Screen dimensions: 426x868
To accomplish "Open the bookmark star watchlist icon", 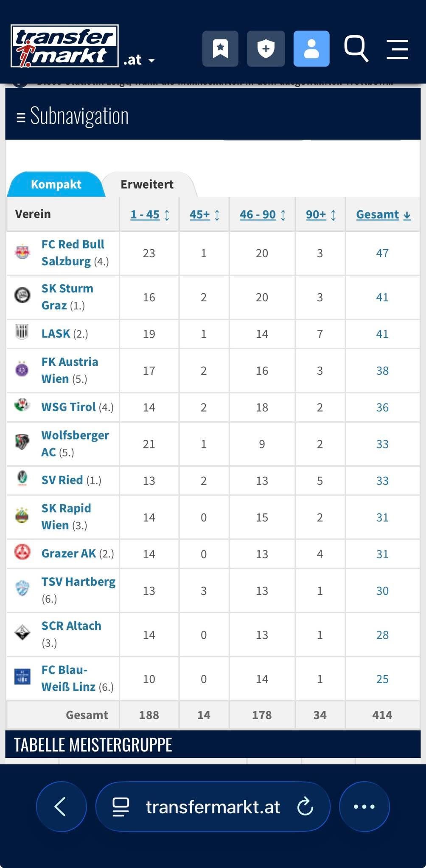I will click(220, 49).
